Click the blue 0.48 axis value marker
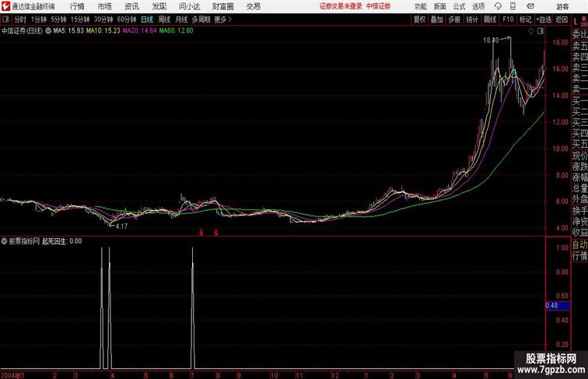588x379 pixels. click(x=558, y=305)
